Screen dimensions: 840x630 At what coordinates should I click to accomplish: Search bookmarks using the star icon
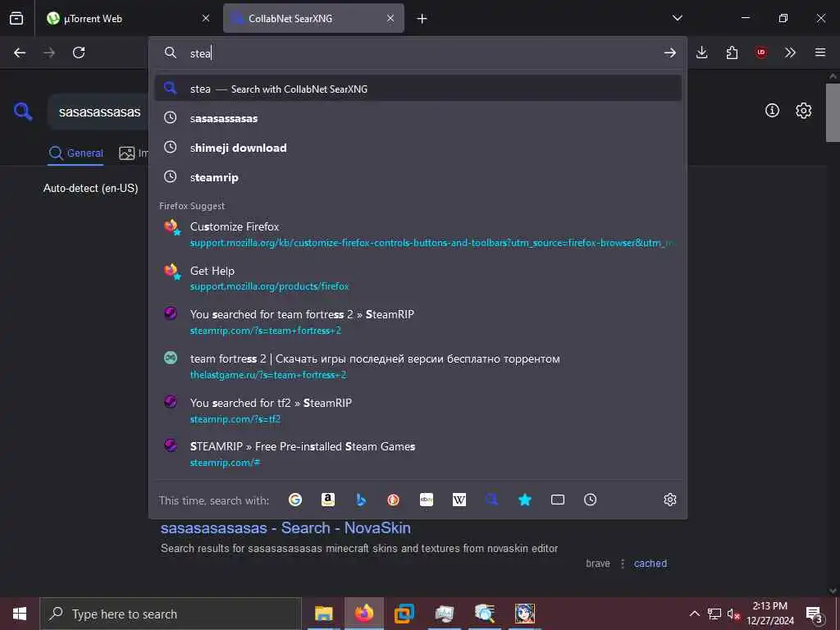tap(524, 500)
